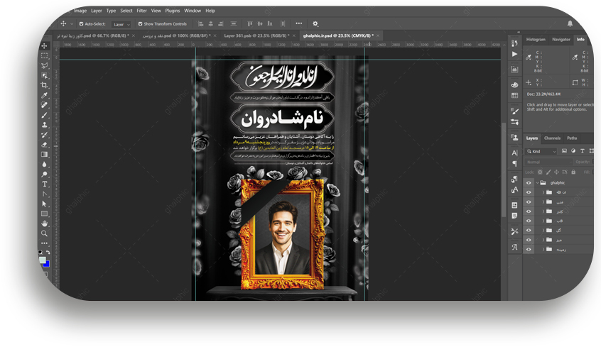The height and width of the screenshot is (364, 601).
Task: Expand the ghalphic layer group
Action: point(536,182)
